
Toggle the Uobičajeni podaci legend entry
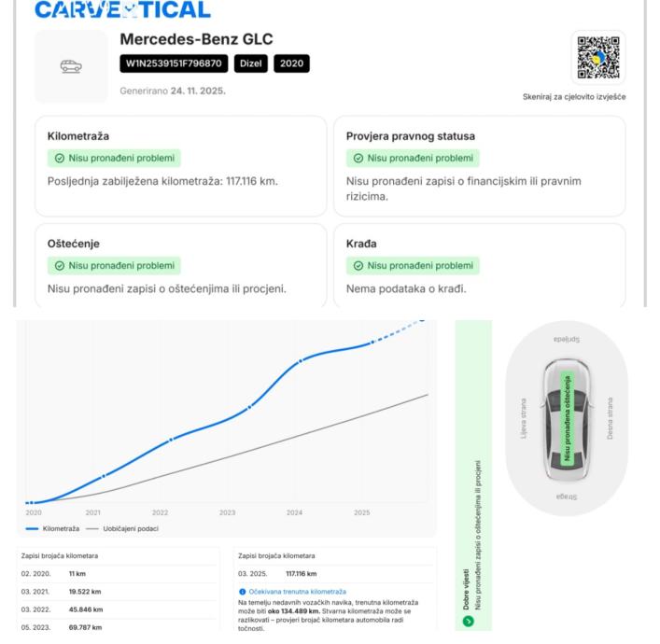(119, 529)
